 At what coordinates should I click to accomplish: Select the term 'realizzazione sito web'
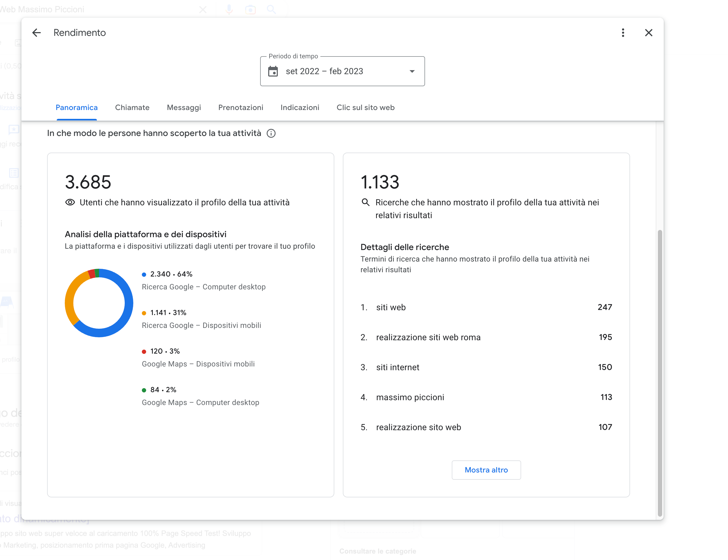(419, 427)
